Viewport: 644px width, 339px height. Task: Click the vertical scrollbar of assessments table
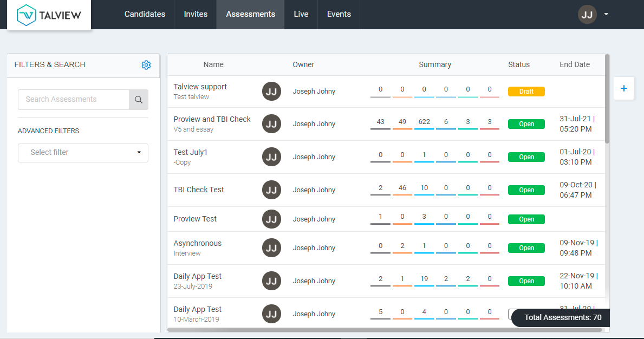(607, 99)
